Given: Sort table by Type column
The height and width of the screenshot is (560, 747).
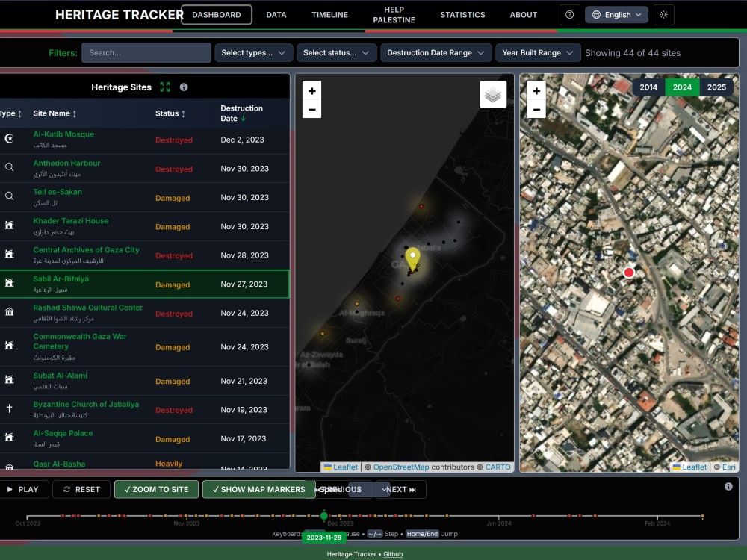Looking at the screenshot, I should [10, 113].
